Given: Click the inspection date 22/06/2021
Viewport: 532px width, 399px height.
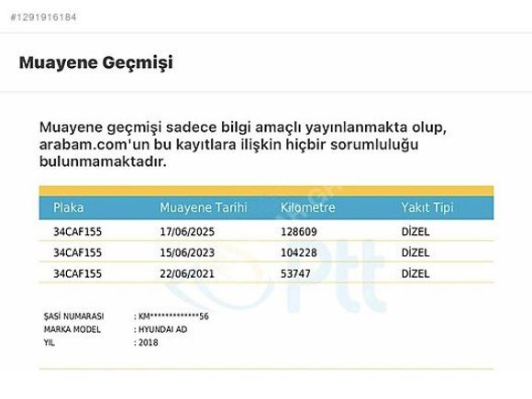Looking at the screenshot, I should click(187, 274).
